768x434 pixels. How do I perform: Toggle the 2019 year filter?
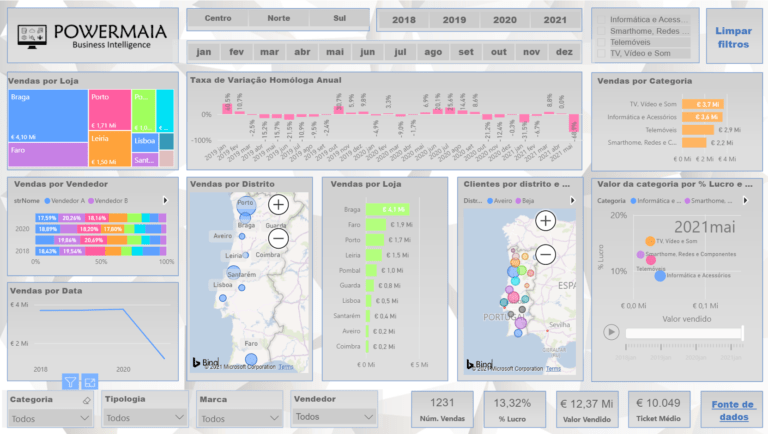pos(454,19)
